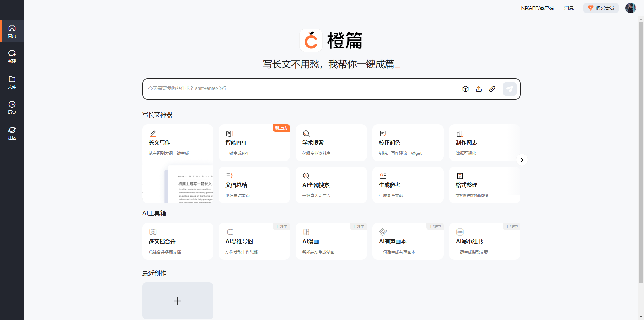Screen dimensions: 644x320
Task: Click the link attachment icon in input box
Action: coord(492,89)
